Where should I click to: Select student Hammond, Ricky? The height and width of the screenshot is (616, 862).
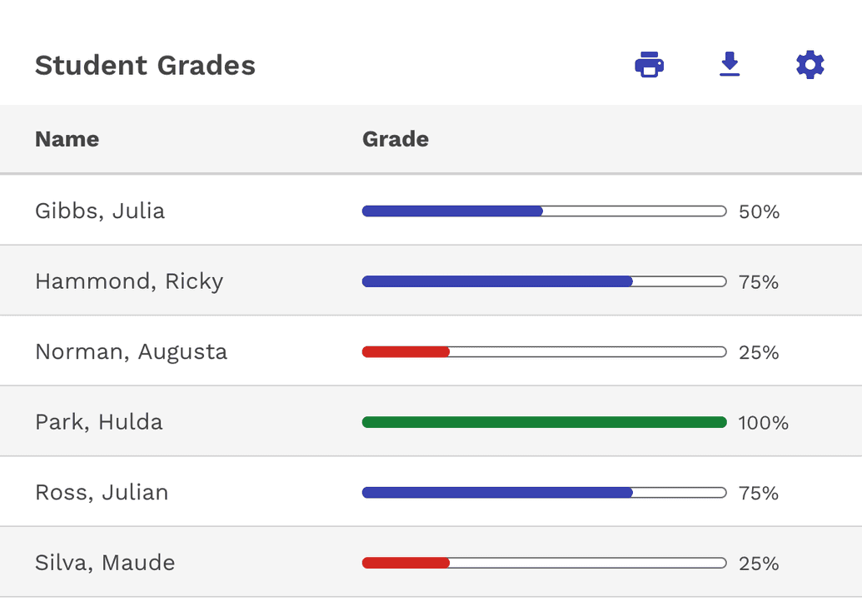(129, 281)
